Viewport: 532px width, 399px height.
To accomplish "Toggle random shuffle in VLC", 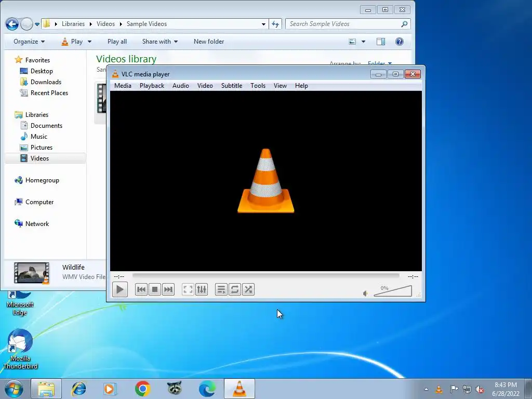I will 248,289.
